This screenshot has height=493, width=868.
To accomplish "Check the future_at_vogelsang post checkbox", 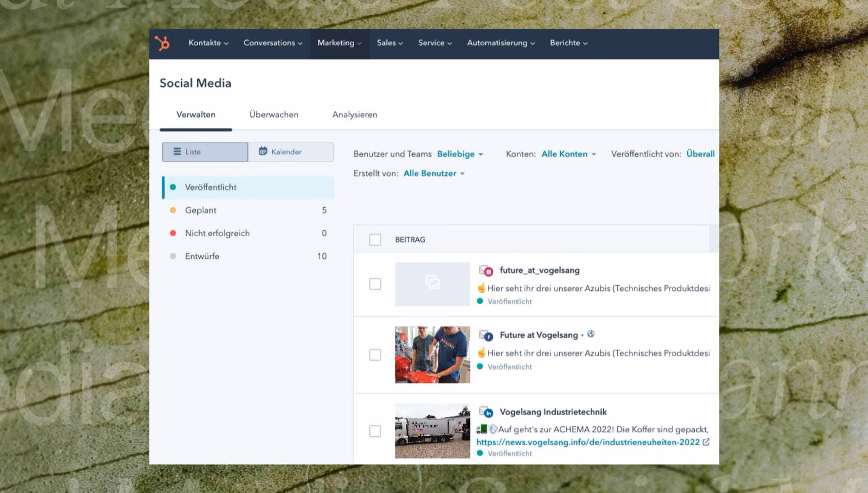I will click(x=375, y=284).
